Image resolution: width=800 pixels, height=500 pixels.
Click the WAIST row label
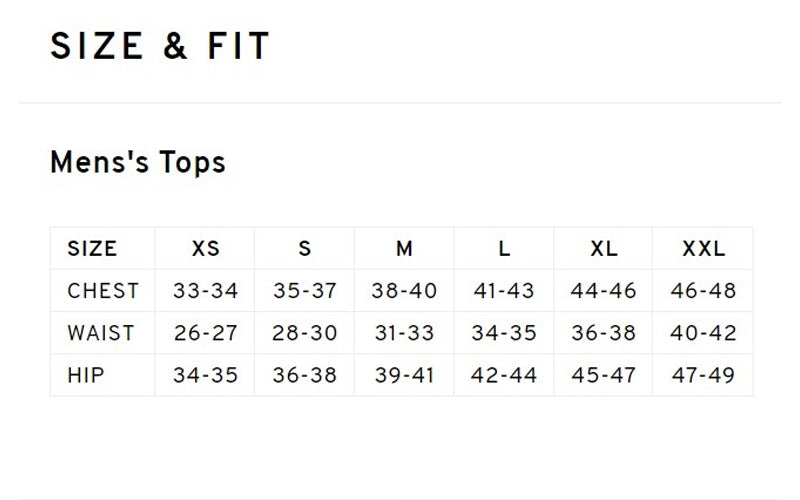coord(100,333)
